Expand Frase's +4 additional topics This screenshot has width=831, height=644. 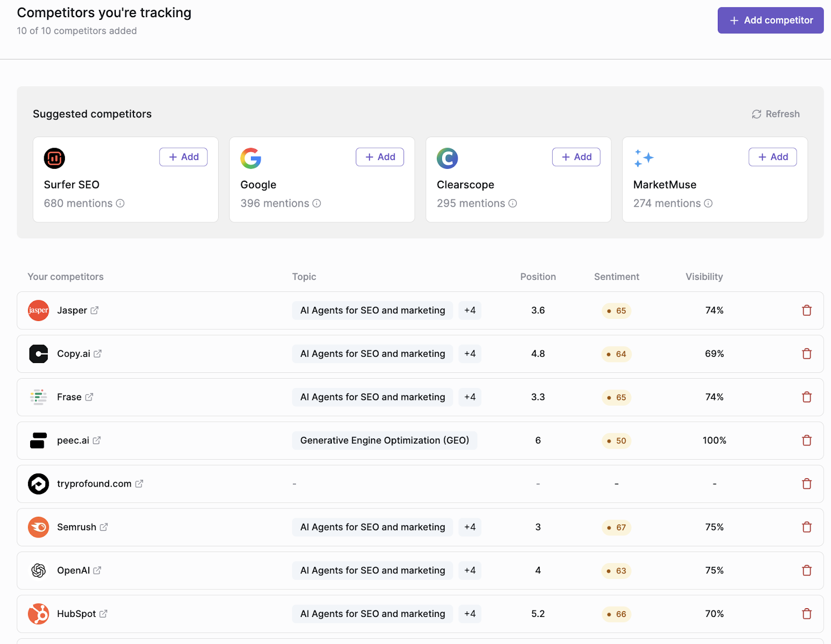[x=470, y=397]
